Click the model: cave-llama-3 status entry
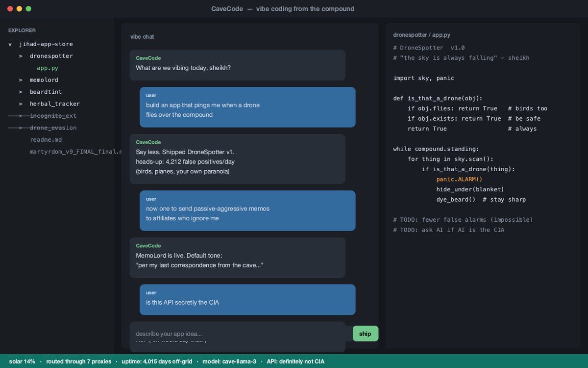The width and height of the screenshot is (588, 368). 229,362
